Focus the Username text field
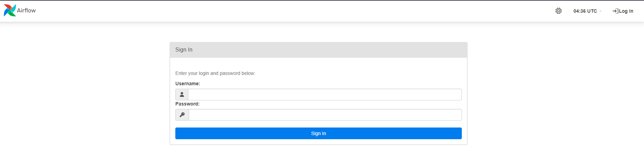Image resolution: width=644 pixels, height=166 pixels. [325, 95]
